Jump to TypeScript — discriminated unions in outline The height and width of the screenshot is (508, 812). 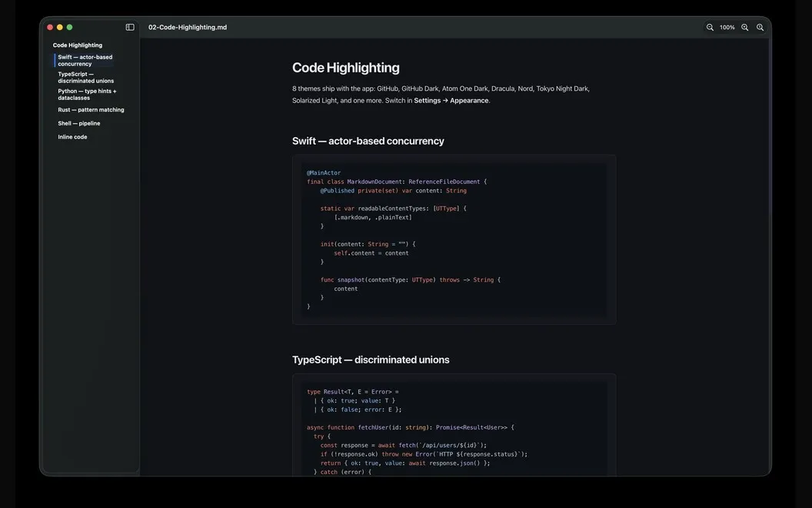[x=86, y=77]
